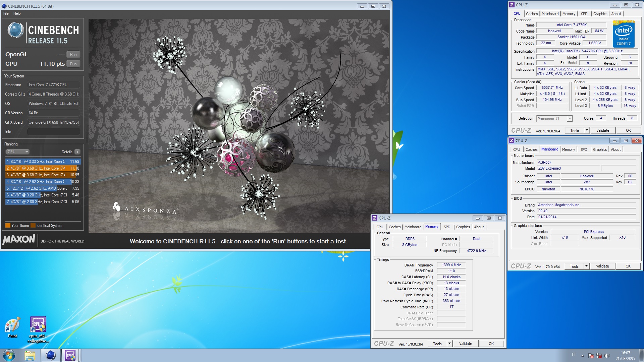The width and height of the screenshot is (644, 362).
Task: Click the taskbar clock
Action: pyautogui.click(x=626, y=356)
